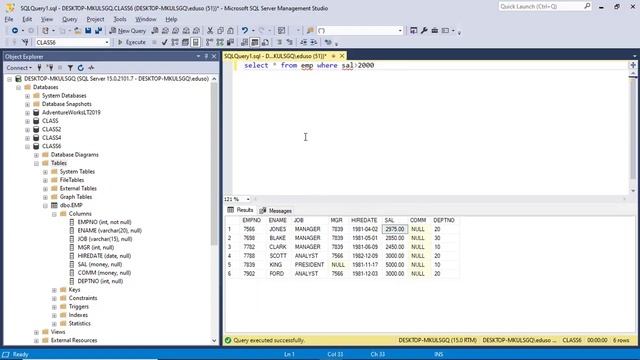Open the File menu
640x360 pixels.
coord(9,19)
